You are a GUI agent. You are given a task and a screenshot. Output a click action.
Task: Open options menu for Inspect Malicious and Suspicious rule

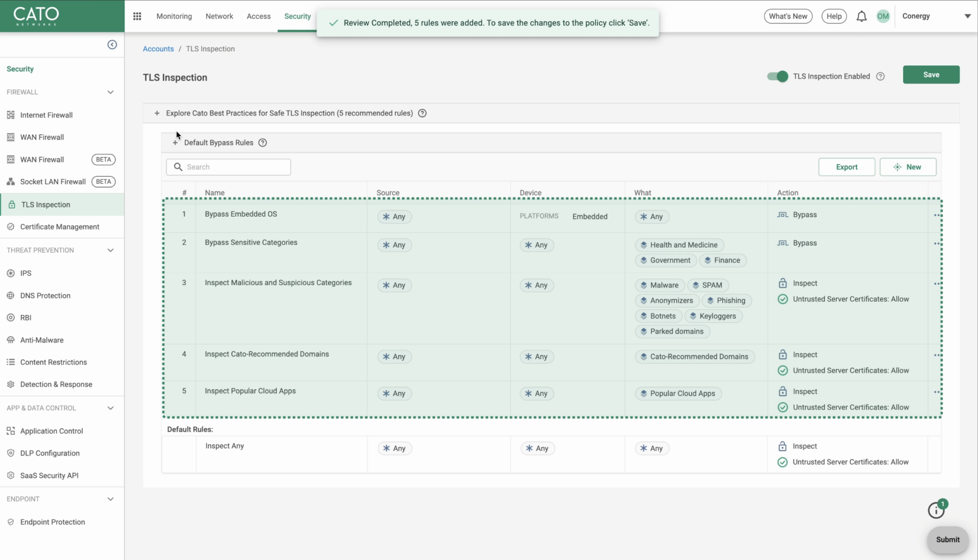[937, 284]
